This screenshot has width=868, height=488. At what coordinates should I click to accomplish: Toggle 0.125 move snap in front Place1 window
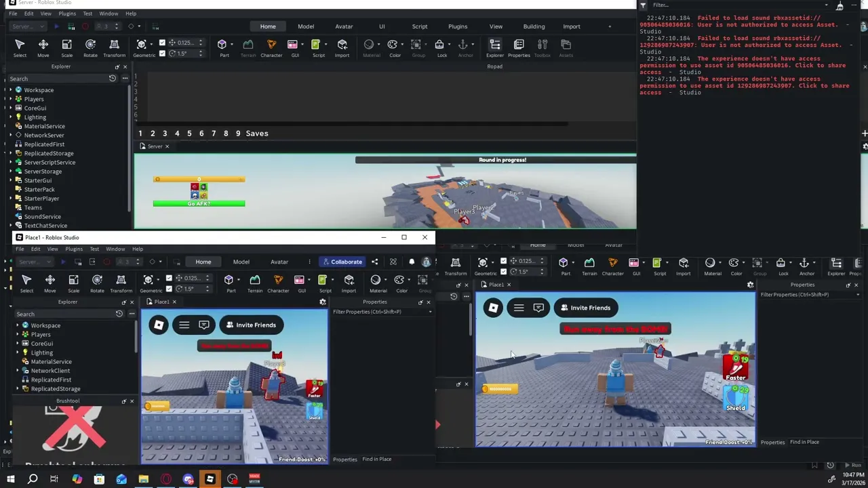click(x=169, y=278)
